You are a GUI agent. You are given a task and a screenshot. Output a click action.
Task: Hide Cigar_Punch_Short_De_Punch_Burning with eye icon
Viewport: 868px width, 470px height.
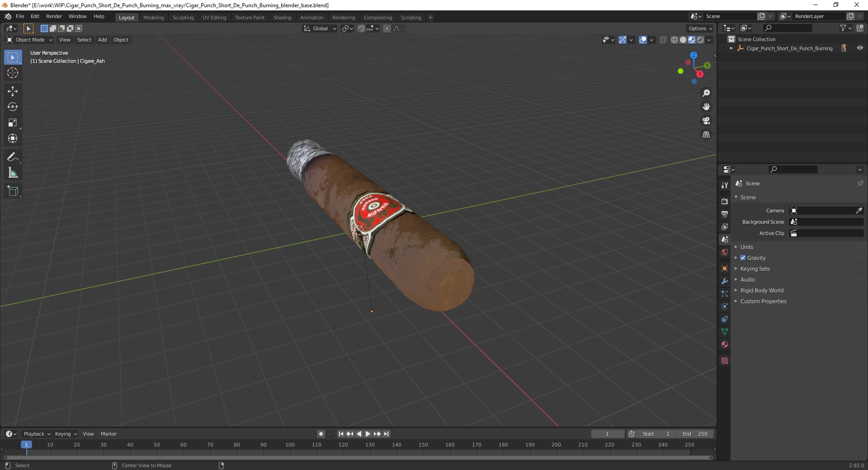860,48
